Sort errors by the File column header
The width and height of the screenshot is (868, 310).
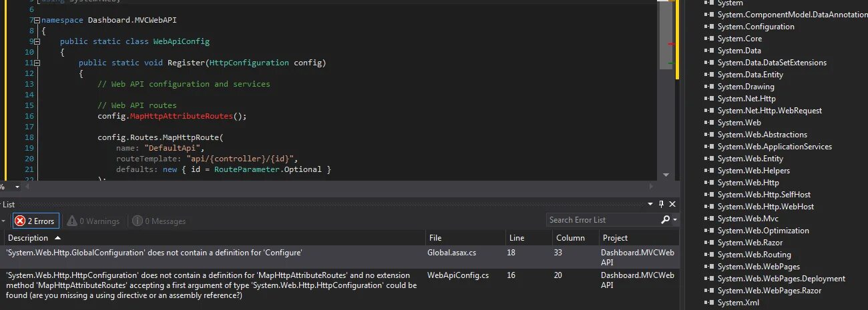(x=435, y=238)
